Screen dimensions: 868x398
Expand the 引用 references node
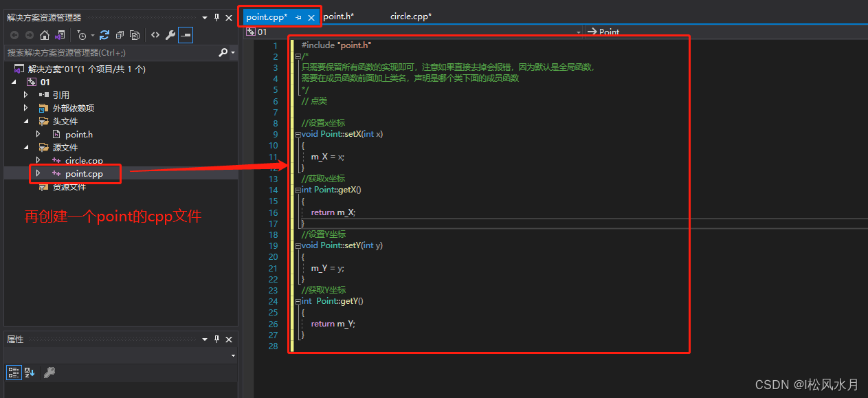26,95
